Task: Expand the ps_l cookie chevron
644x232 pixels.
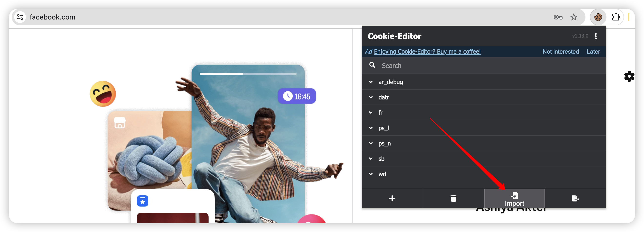Action: (x=371, y=128)
